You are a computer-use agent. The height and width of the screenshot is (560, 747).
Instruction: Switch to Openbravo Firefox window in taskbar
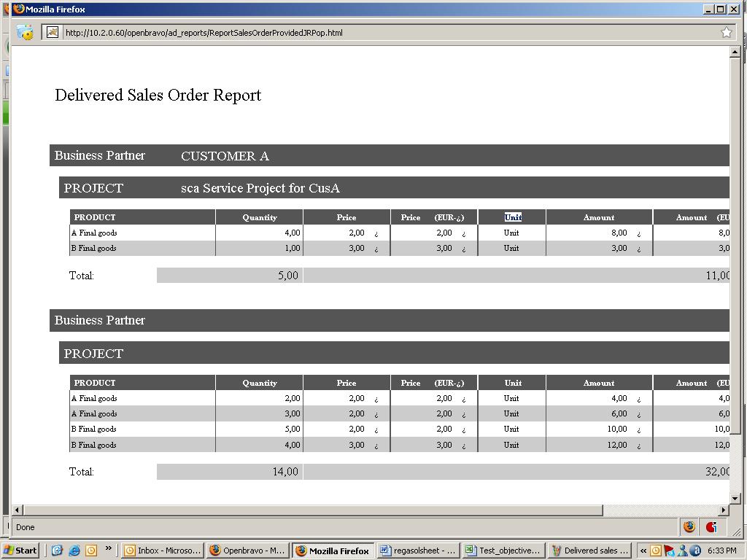click(x=247, y=551)
